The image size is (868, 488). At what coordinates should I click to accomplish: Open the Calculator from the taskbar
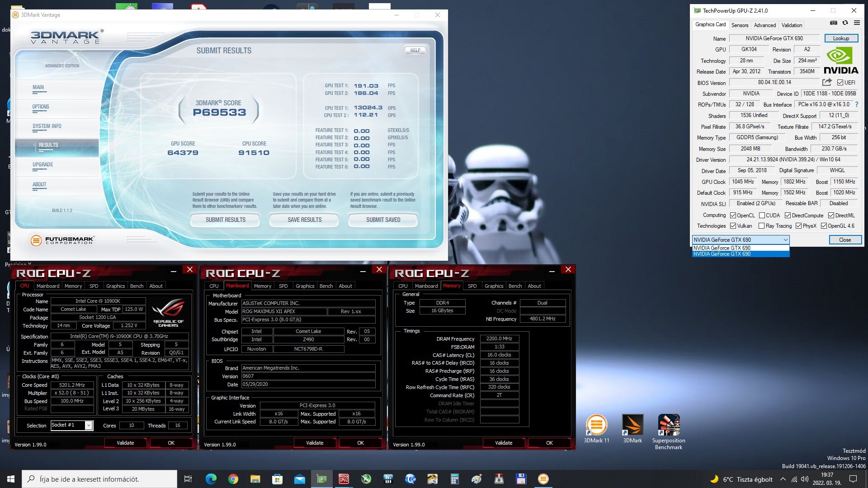tap(454, 479)
